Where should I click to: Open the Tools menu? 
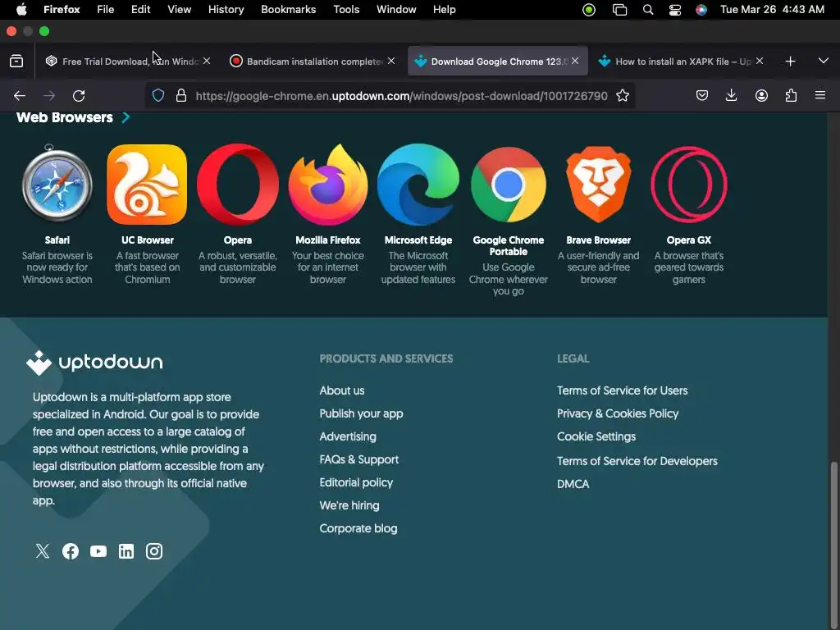tap(346, 10)
